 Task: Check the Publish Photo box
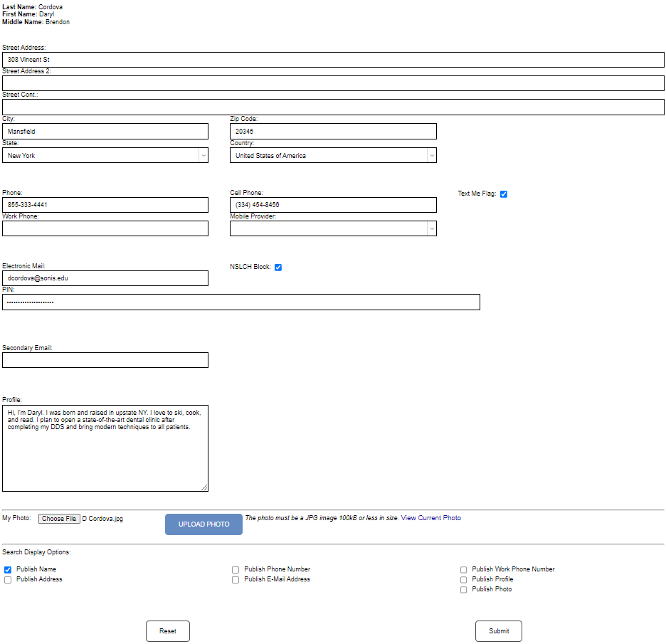pos(463,589)
